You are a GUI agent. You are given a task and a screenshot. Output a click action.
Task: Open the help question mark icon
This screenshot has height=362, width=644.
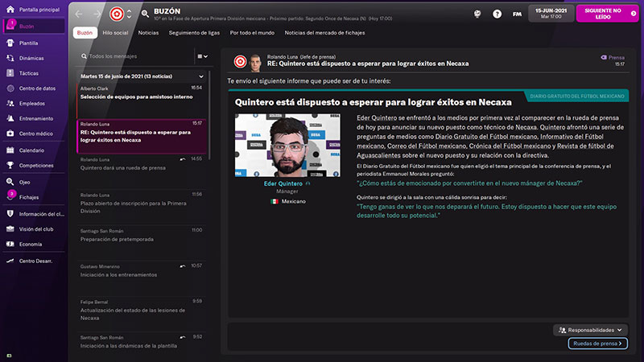(497, 14)
